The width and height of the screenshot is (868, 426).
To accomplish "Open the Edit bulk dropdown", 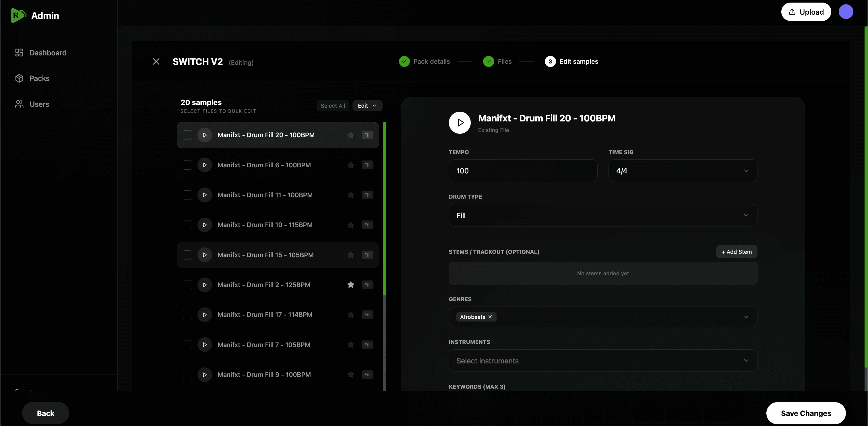I will tap(367, 105).
